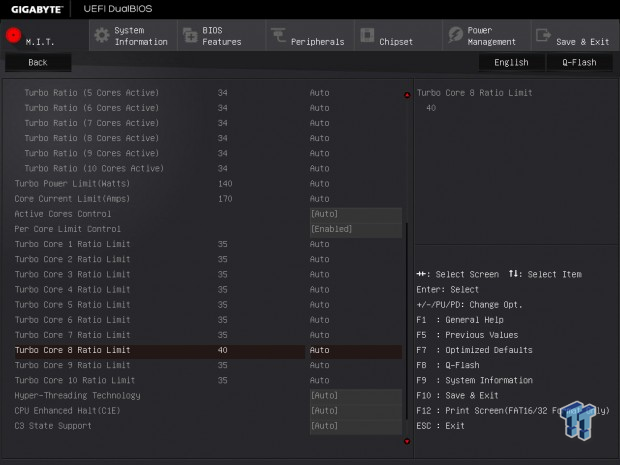
Task: Click Auto value for Turbo Power Limit
Action: pos(319,183)
